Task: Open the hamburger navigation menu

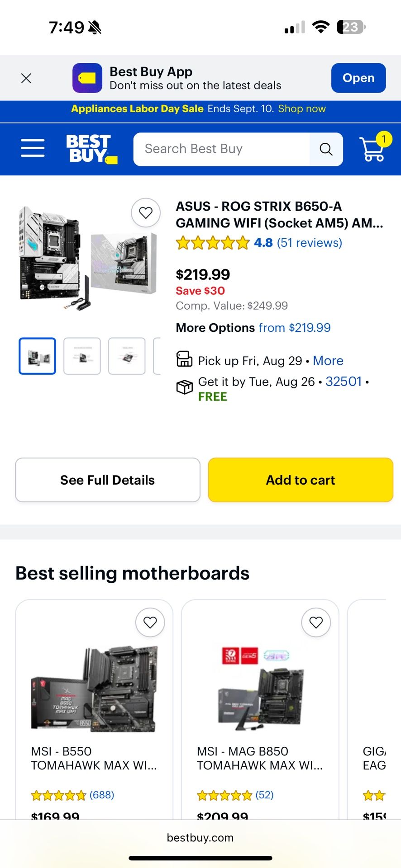Action: [x=32, y=148]
